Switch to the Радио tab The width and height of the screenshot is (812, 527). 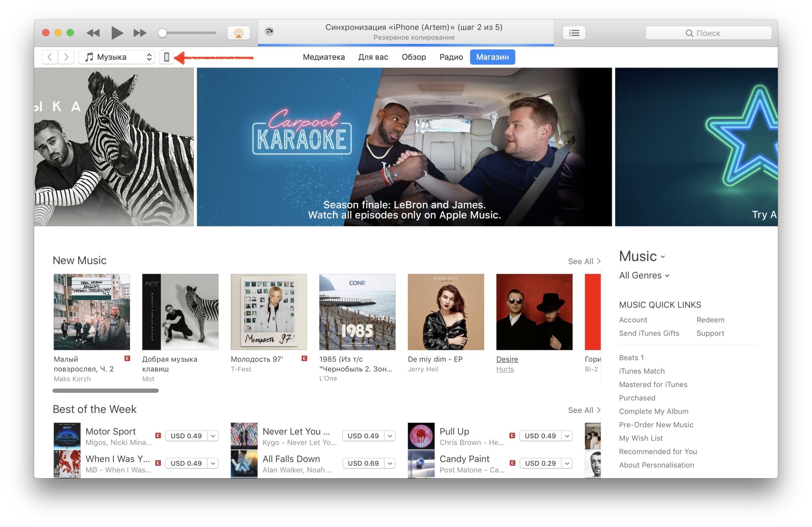(451, 57)
